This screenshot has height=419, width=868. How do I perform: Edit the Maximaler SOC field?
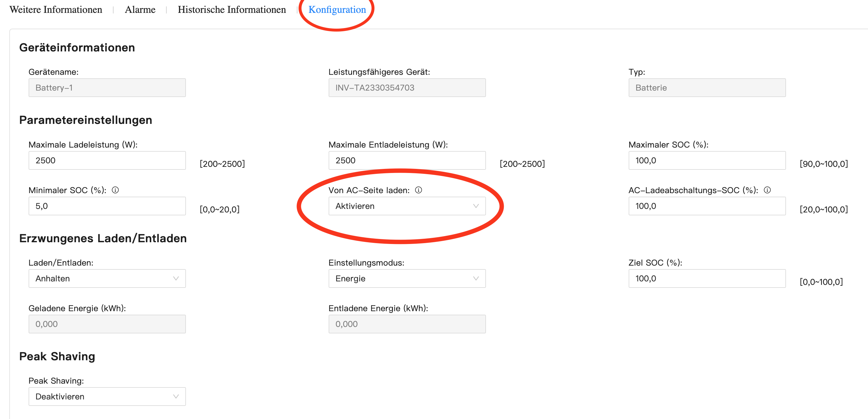[707, 160]
